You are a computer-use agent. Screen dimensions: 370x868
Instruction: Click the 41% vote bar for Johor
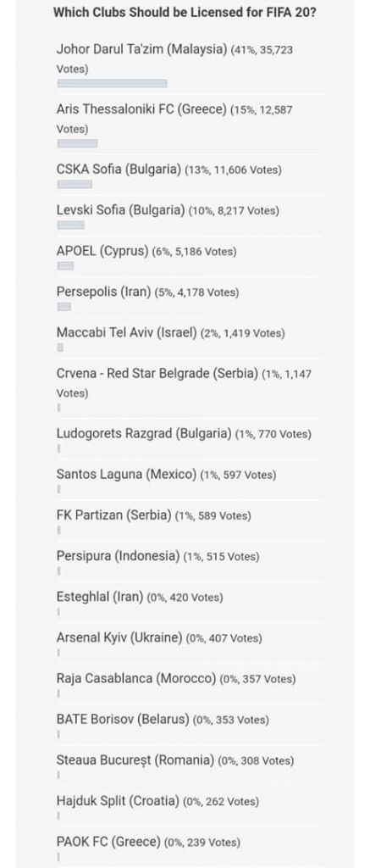(x=113, y=84)
